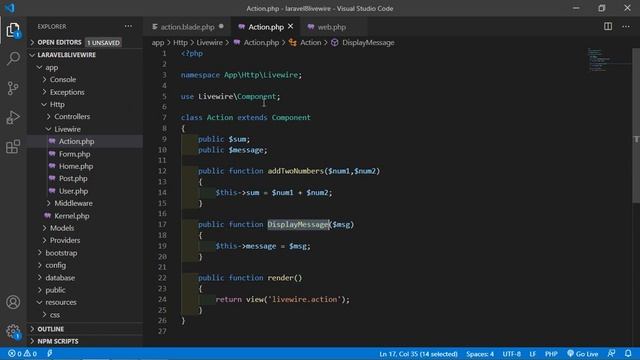Open notifications bell in status bar

pyautogui.click(x=628, y=353)
